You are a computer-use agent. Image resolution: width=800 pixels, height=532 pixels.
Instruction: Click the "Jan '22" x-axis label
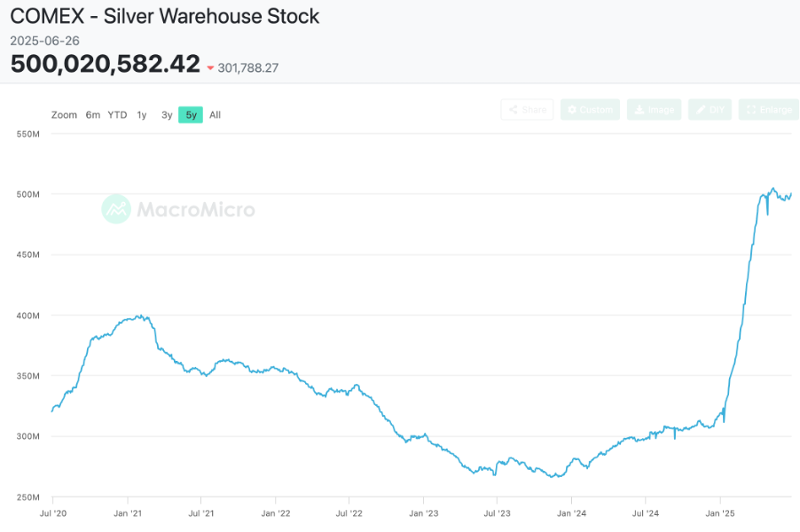point(276,513)
